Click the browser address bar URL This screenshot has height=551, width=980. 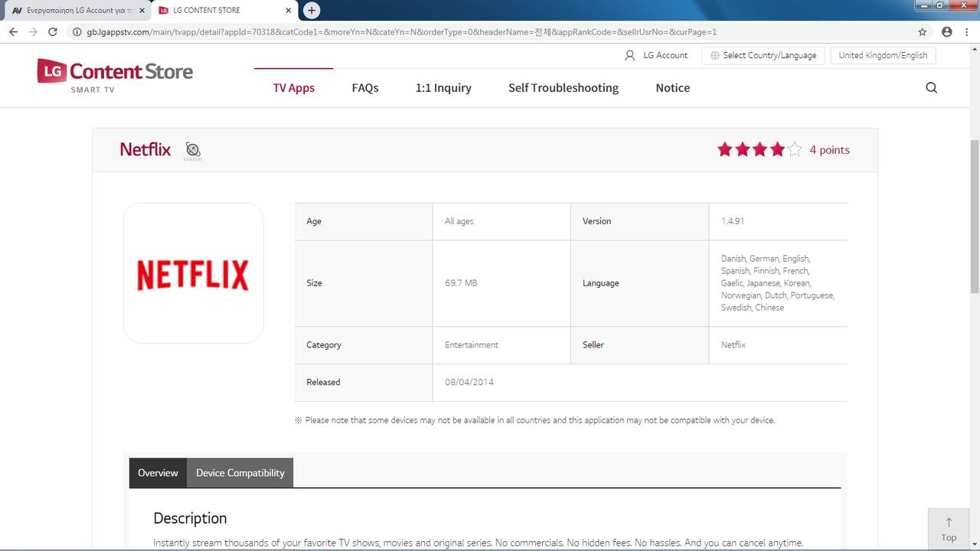(x=402, y=32)
